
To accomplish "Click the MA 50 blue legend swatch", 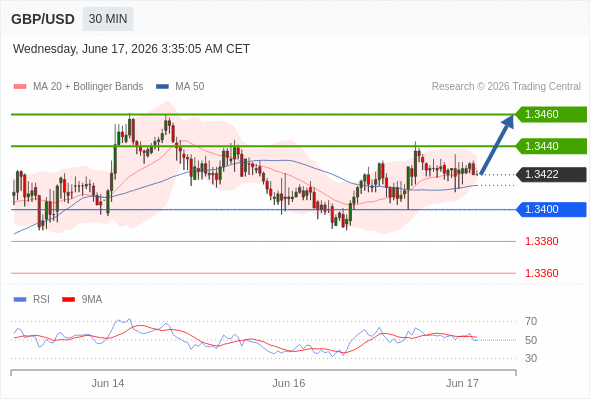I will point(162,87).
